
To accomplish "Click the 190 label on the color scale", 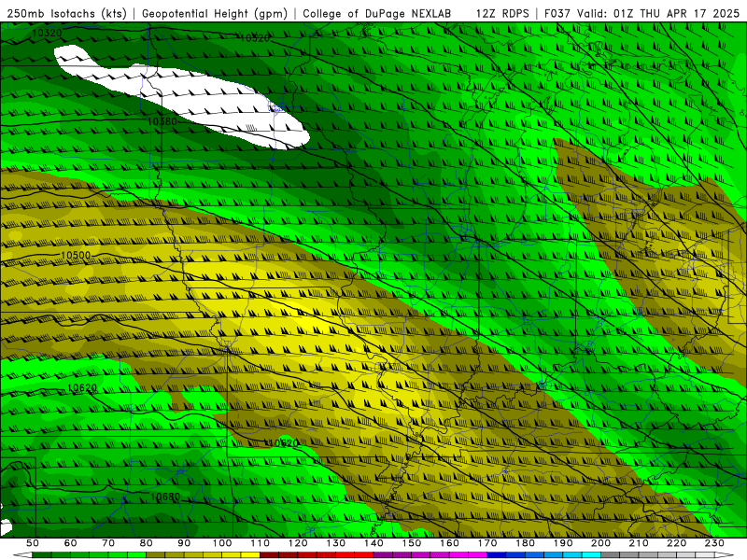I will tap(563, 543).
